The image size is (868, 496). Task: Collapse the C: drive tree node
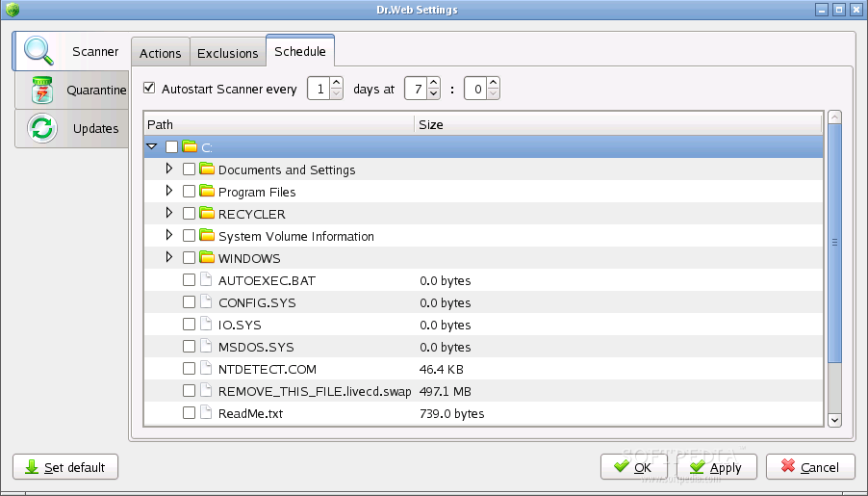coord(152,146)
